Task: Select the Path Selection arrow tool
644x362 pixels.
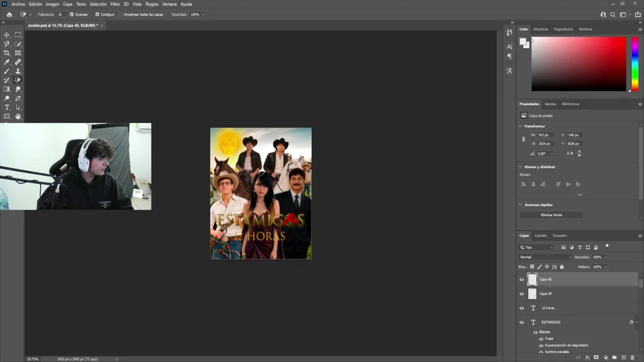Action: tap(18, 107)
